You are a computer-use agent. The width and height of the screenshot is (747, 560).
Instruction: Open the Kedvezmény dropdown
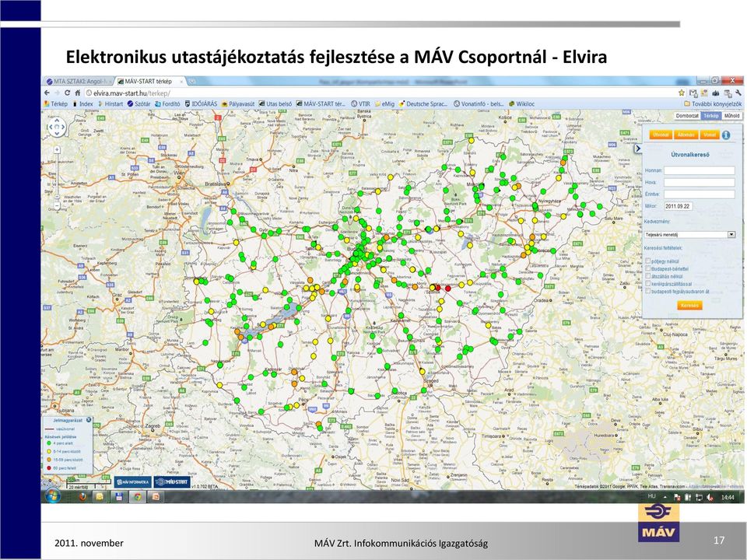[690, 235]
